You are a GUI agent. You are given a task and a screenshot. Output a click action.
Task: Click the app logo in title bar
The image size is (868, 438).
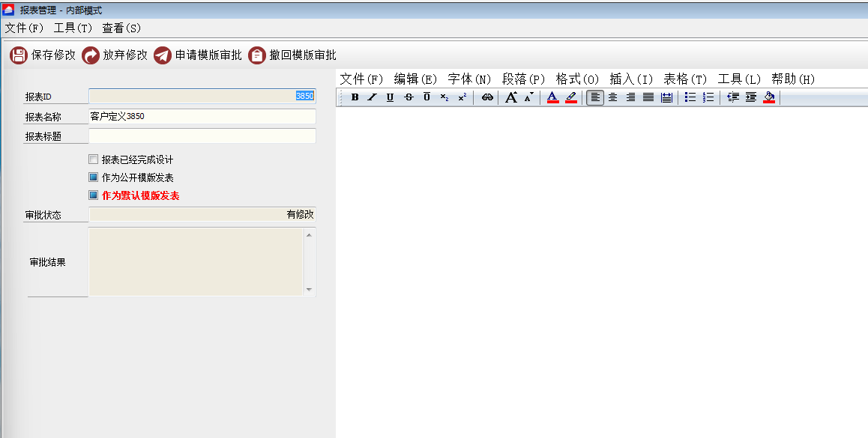tap(7, 9)
